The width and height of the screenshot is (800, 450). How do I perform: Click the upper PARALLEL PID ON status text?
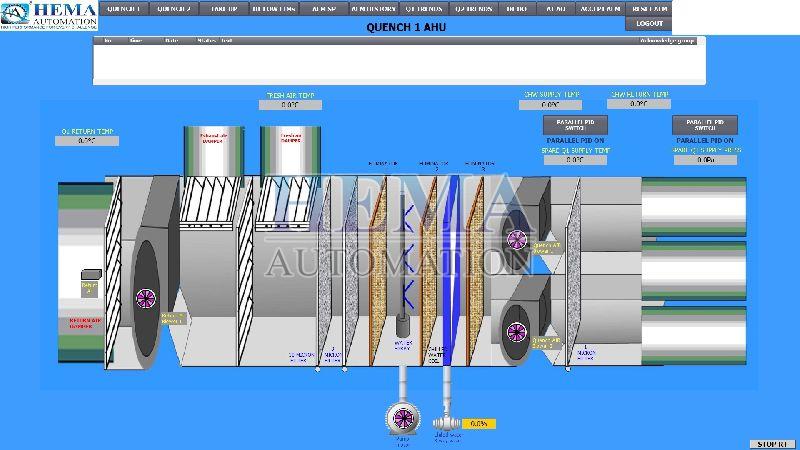pyautogui.click(x=575, y=140)
